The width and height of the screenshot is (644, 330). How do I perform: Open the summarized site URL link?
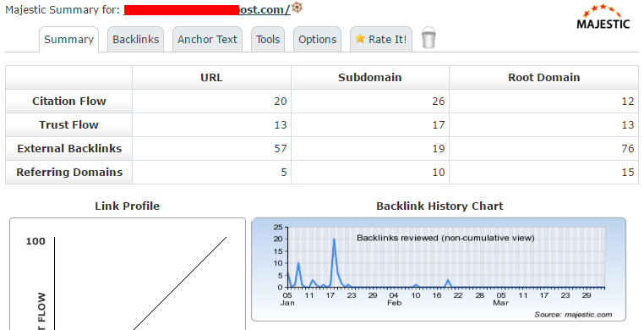pos(207,9)
